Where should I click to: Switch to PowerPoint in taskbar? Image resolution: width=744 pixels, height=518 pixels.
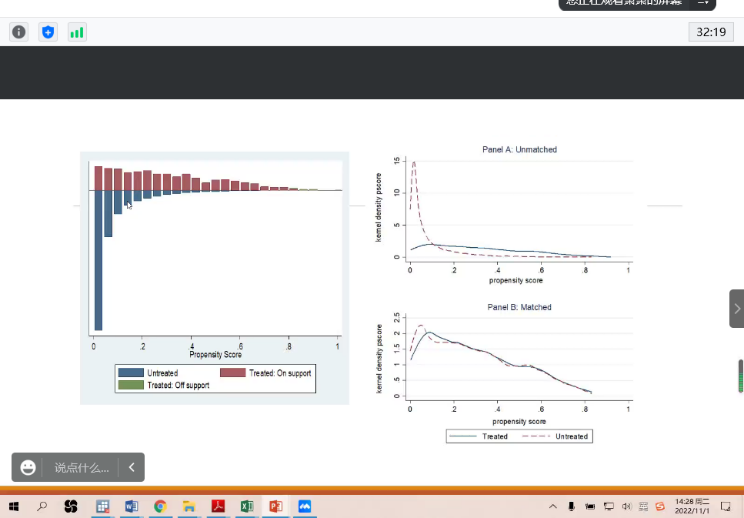pos(276,506)
